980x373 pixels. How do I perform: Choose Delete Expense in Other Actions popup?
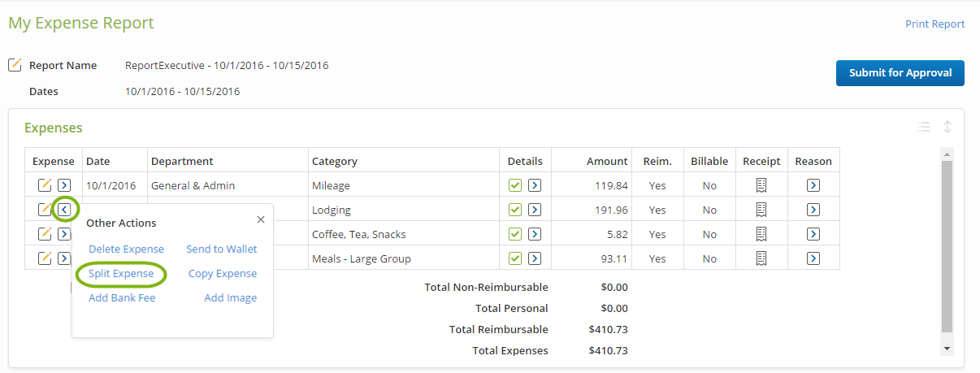pyautogui.click(x=126, y=249)
